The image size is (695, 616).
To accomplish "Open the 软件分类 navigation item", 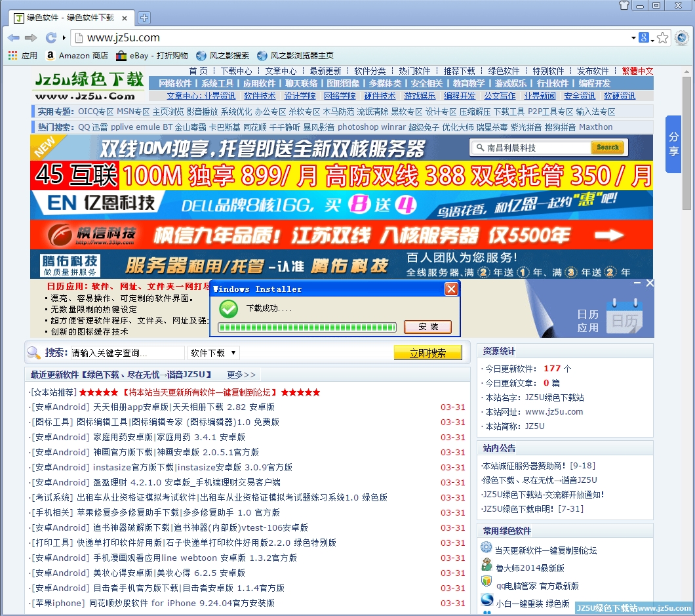I will click(x=370, y=71).
